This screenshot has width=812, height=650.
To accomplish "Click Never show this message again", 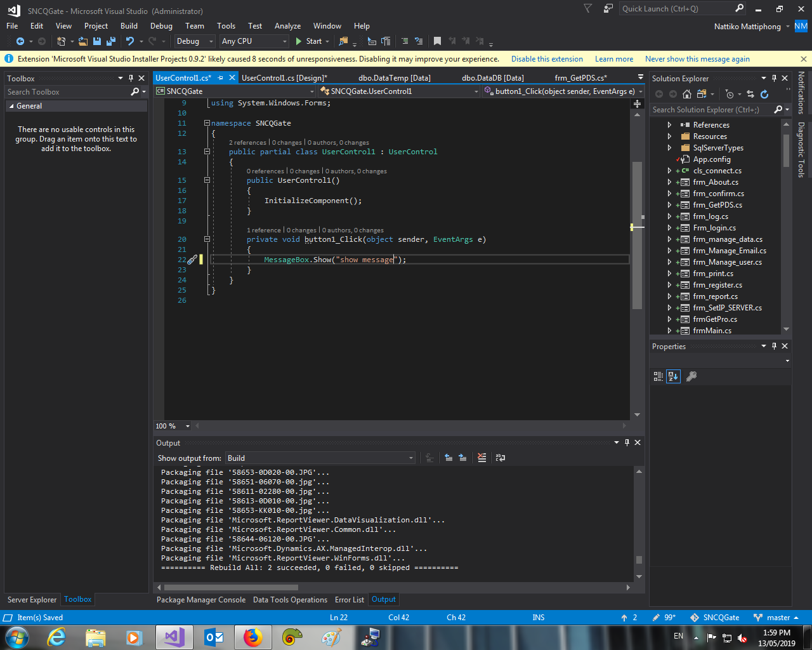I will click(697, 59).
